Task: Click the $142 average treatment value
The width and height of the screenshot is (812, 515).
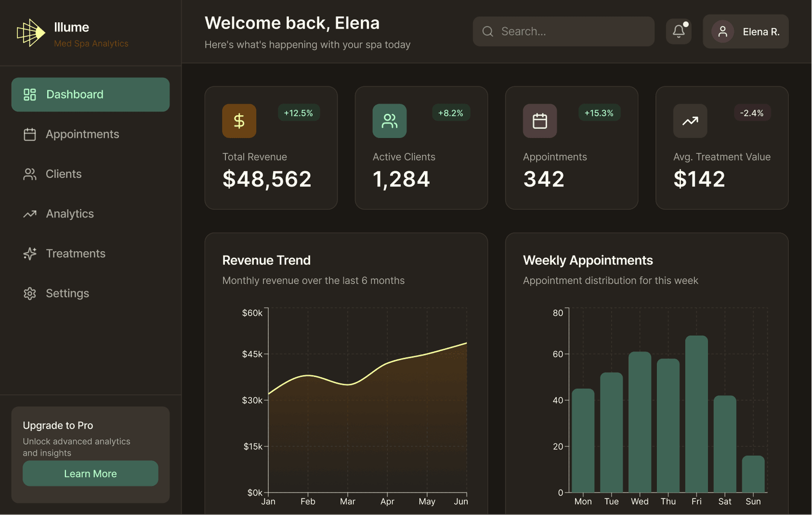Action: [x=699, y=179]
